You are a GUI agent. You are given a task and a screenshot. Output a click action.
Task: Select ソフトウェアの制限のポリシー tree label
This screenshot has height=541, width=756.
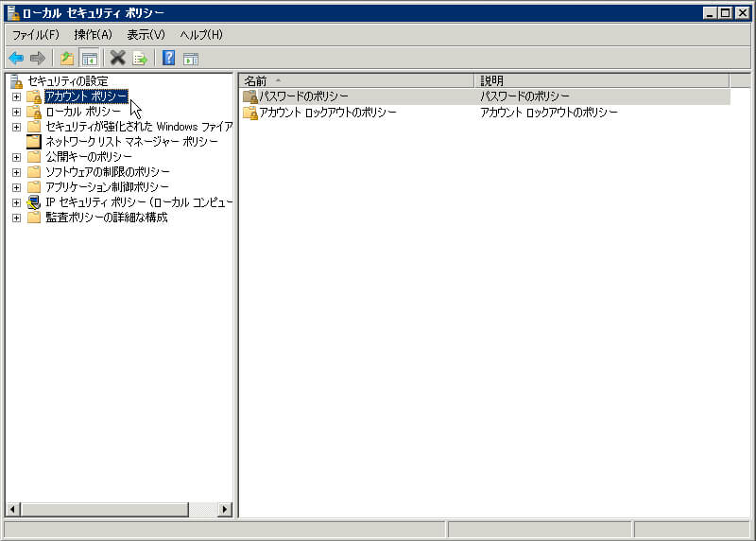tap(108, 171)
